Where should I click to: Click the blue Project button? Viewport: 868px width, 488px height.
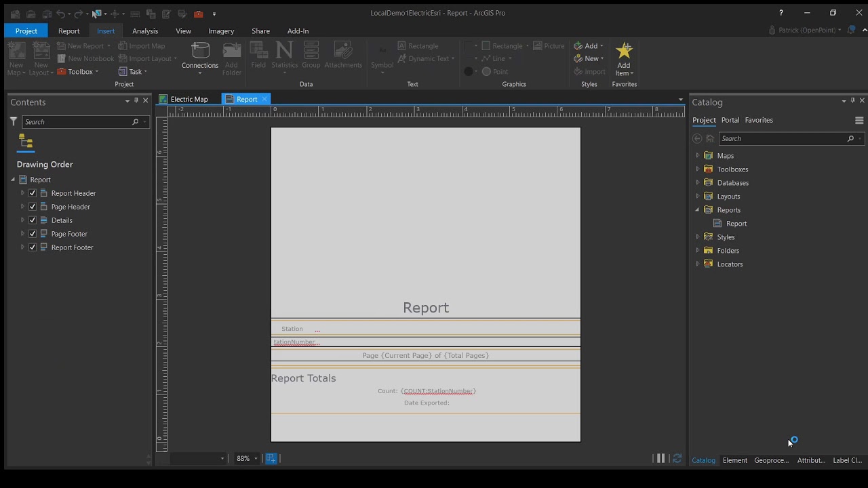click(x=26, y=31)
